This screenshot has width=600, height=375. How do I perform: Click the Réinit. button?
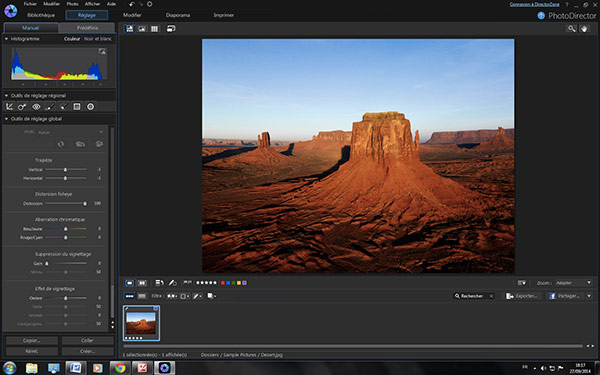pyautogui.click(x=32, y=351)
